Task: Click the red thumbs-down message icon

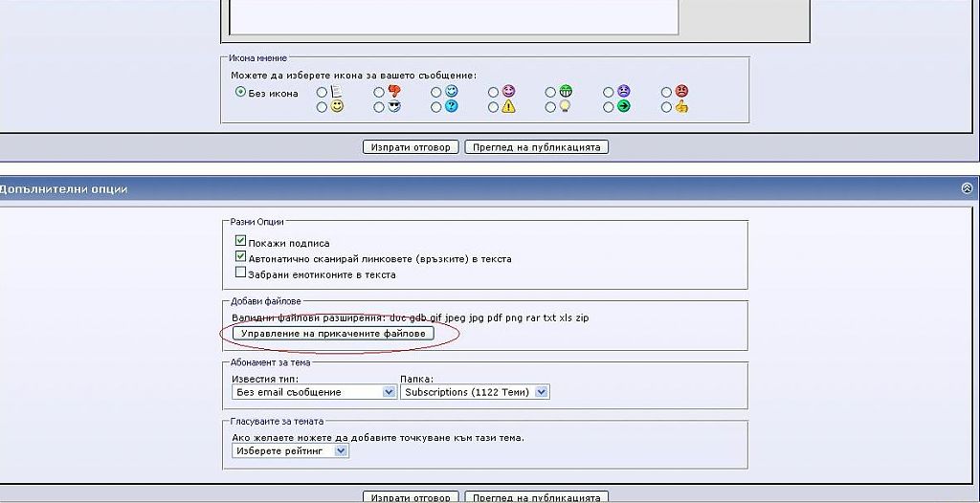Action: [394, 91]
